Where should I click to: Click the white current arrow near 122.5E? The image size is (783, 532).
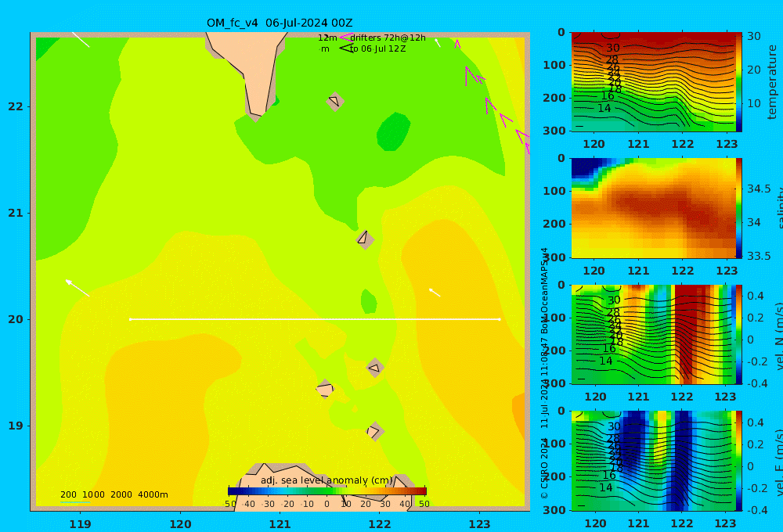pyautogui.click(x=435, y=293)
